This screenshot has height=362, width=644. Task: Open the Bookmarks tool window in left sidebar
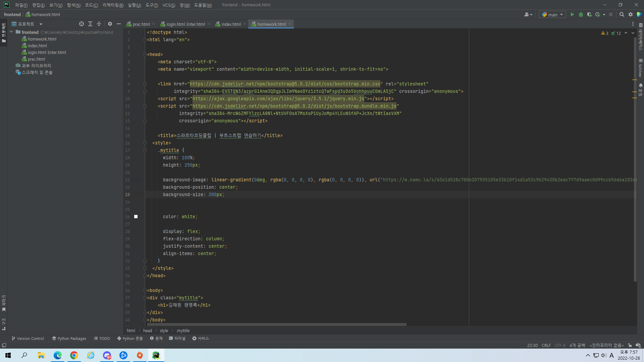point(4,303)
